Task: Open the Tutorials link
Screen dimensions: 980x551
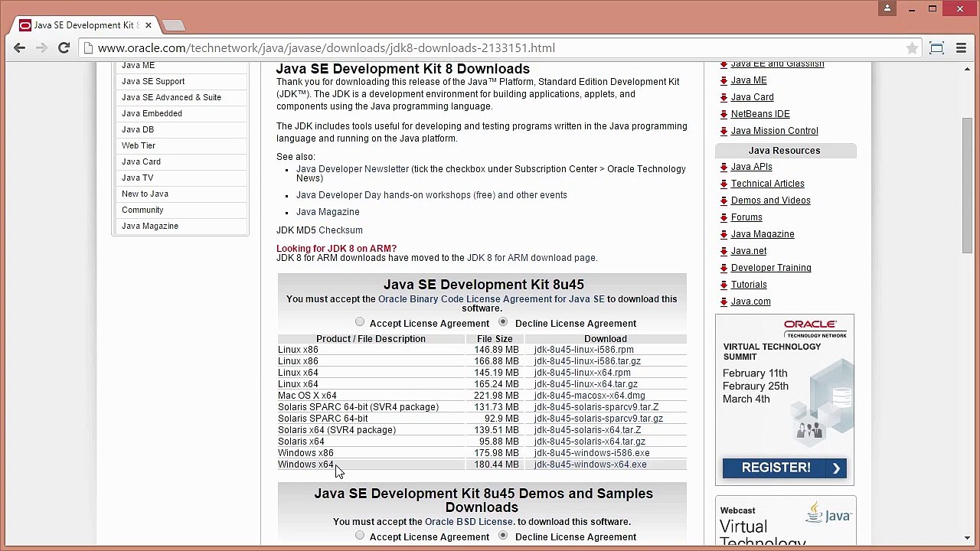Action: click(x=749, y=285)
